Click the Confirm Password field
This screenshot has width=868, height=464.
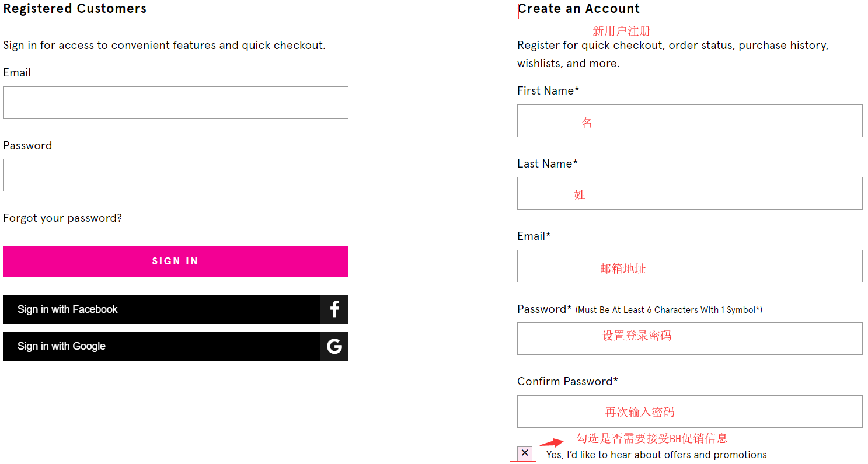click(689, 411)
